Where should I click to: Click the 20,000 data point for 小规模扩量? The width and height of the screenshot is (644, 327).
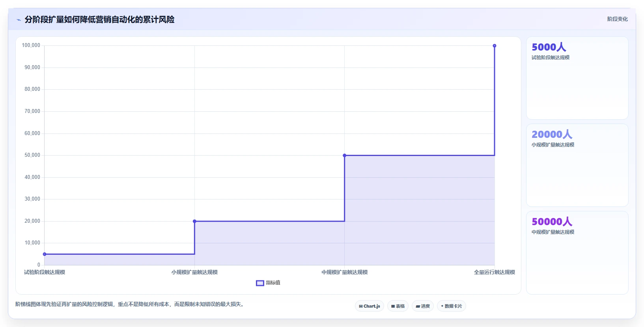point(194,221)
